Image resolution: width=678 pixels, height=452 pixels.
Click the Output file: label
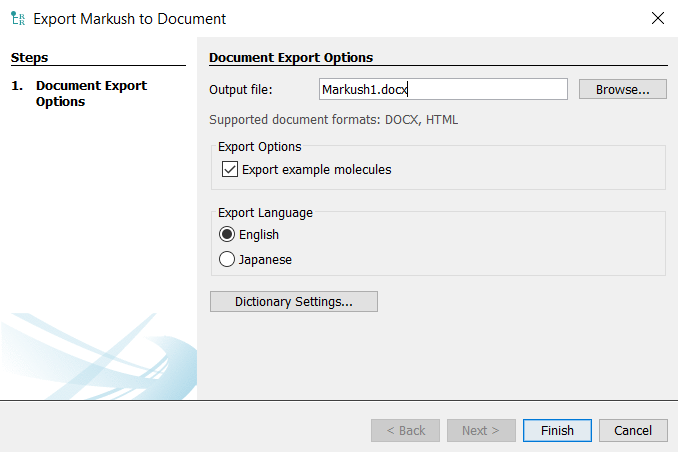coord(240,90)
